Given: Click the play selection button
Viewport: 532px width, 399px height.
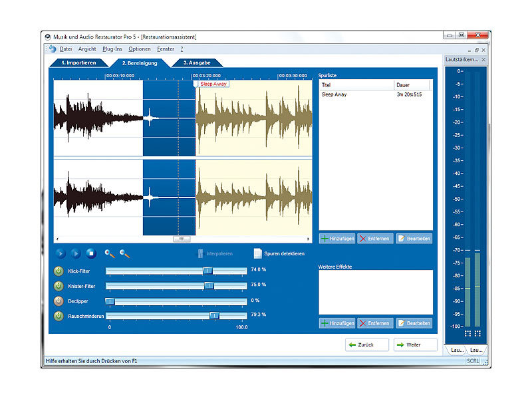Looking at the screenshot, I should 76,253.
